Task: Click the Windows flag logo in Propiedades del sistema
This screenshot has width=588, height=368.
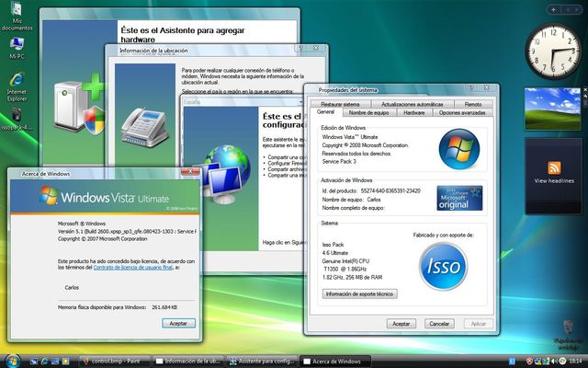Action: coord(459,149)
